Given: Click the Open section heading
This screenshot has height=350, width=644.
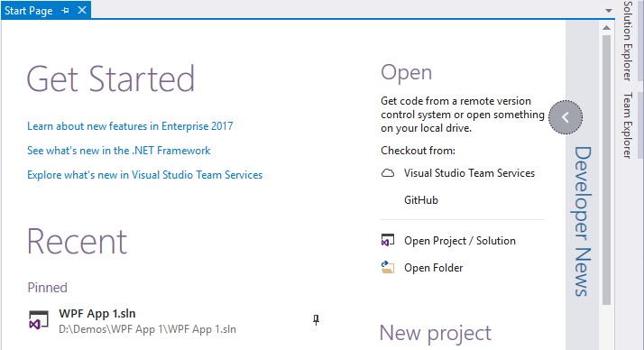Looking at the screenshot, I should click(x=406, y=73).
